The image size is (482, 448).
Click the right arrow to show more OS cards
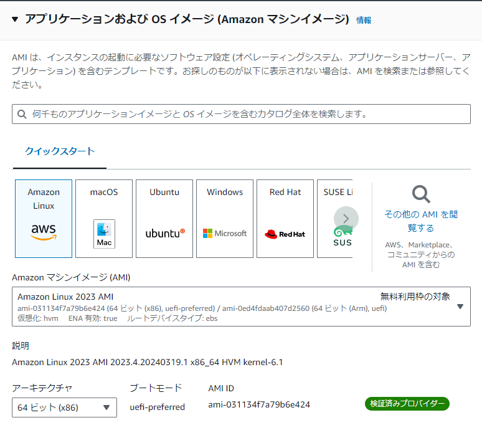click(346, 219)
